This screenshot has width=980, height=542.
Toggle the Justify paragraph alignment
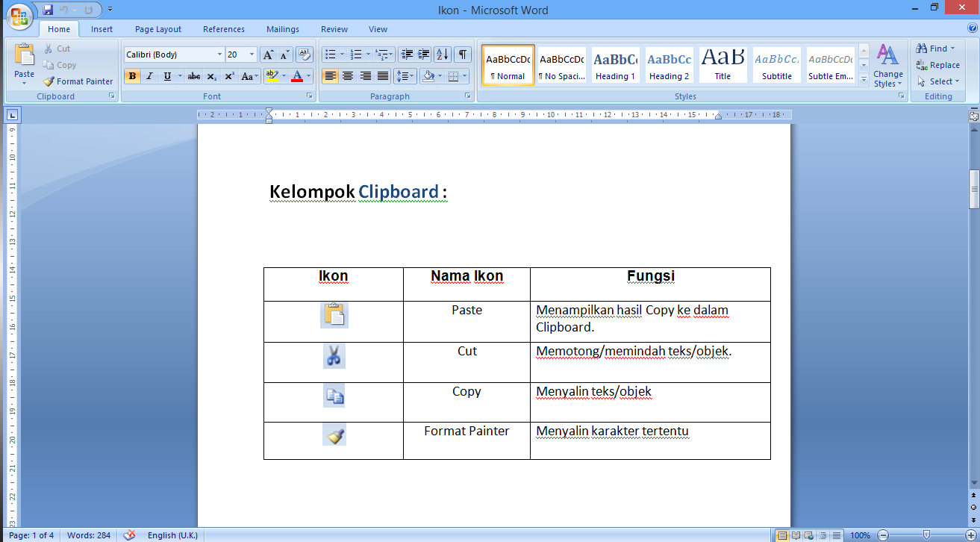pyautogui.click(x=384, y=75)
